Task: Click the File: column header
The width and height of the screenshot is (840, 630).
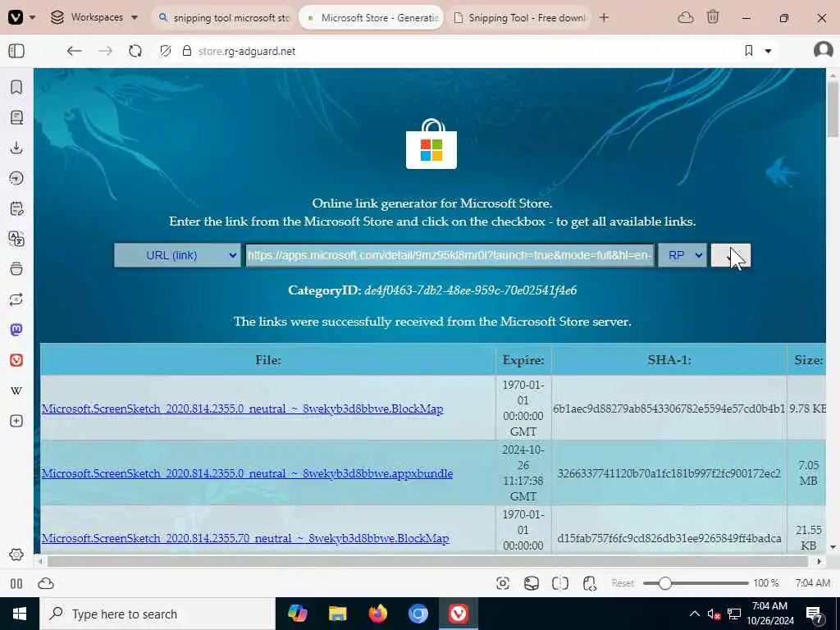Action: tap(268, 360)
